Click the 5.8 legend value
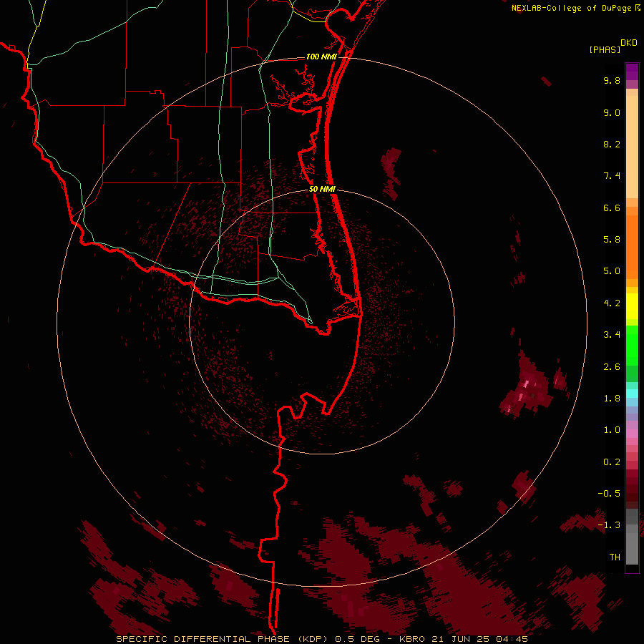 click(612, 240)
